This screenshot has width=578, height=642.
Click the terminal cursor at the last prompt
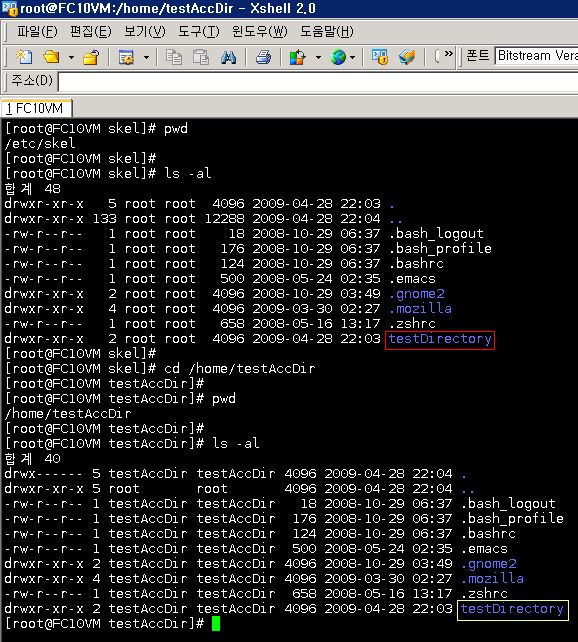coord(216,624)
